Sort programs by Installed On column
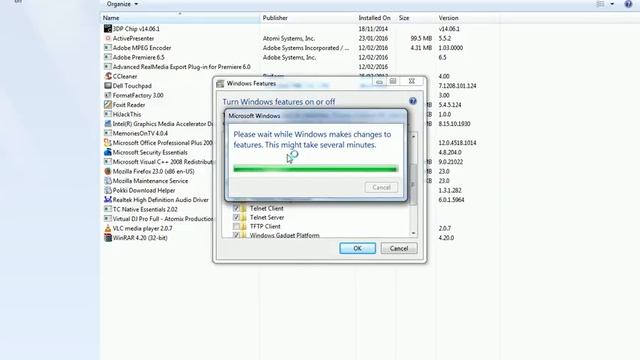The height and width of the screenshot is (360, 640). tap(376, 18)
